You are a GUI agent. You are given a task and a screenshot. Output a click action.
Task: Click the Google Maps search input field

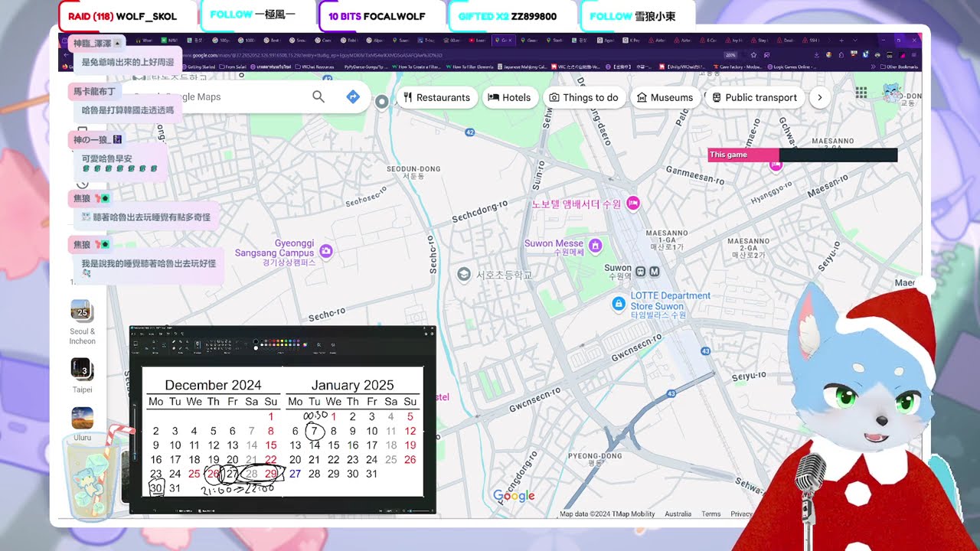tap(222, 96)
